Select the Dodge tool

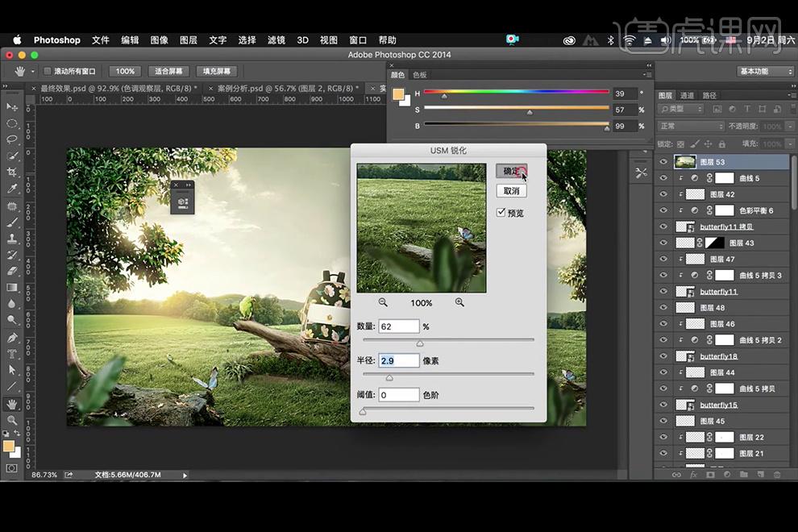coord(12,320)
